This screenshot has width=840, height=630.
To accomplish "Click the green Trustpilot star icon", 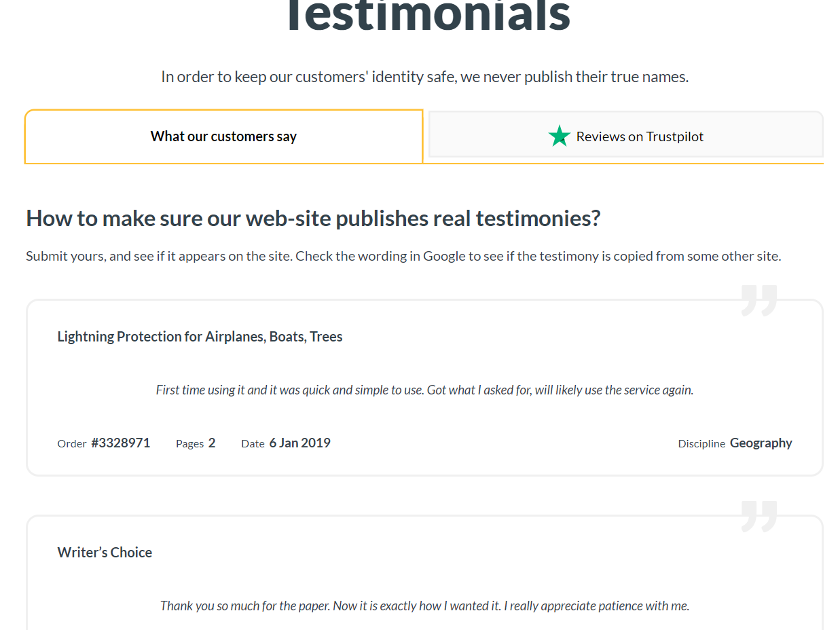I will tap(559, 136).
